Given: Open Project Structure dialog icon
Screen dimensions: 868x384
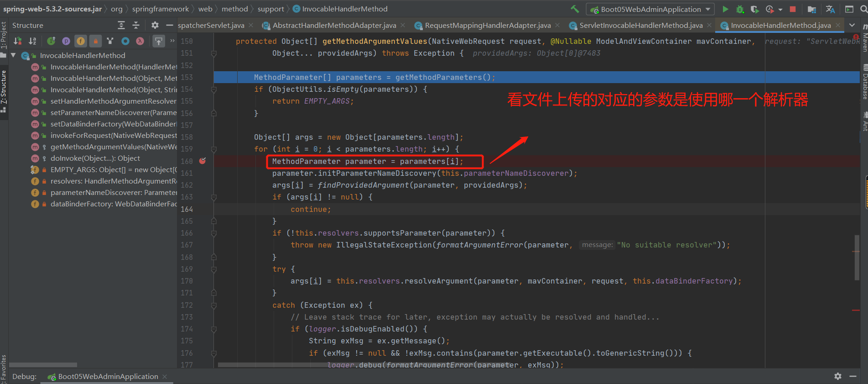Looking at the screenshot, I should (x=812, y=9).
